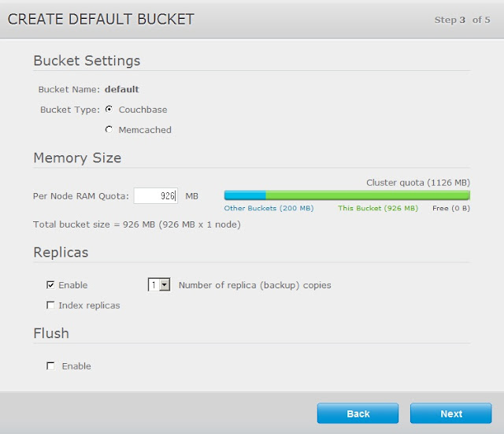
Task: Click the This Bucket (926 MB) legend
Action: (378, 208)
